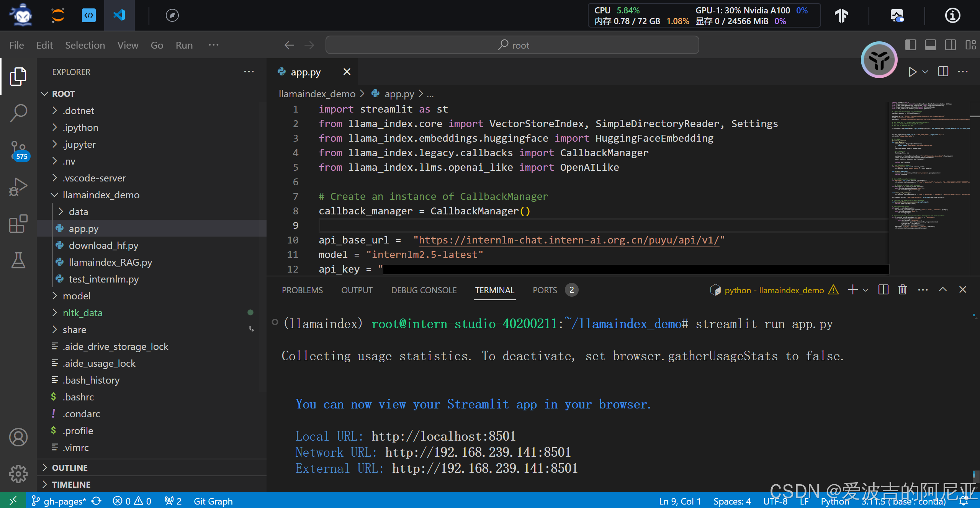
Task: Toggle the primary side bar layout button
Action: pyautogui.click(x=910, y=45)
